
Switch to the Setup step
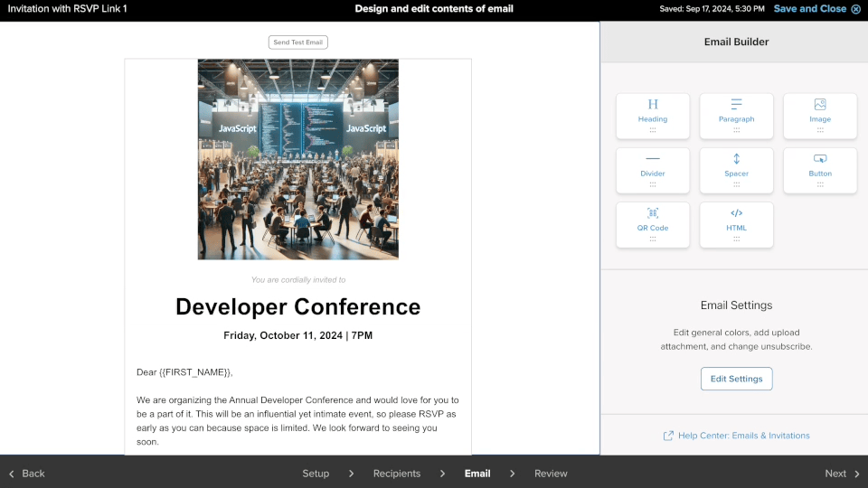[x=316, y=474]
